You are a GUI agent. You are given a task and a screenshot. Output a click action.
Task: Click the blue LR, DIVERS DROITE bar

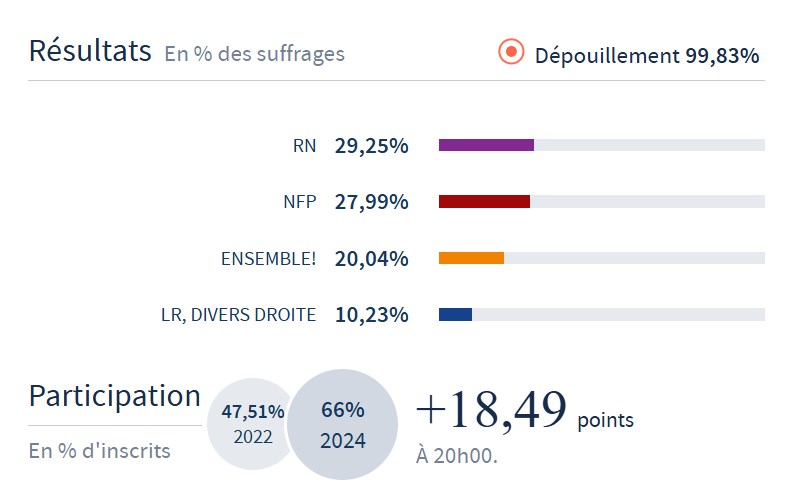pyautogui.click(x=455, y=315)
